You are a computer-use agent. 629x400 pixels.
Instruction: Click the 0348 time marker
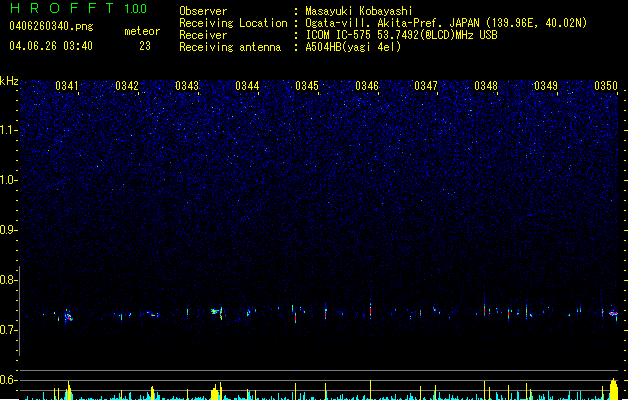click(x=486, y=86)
